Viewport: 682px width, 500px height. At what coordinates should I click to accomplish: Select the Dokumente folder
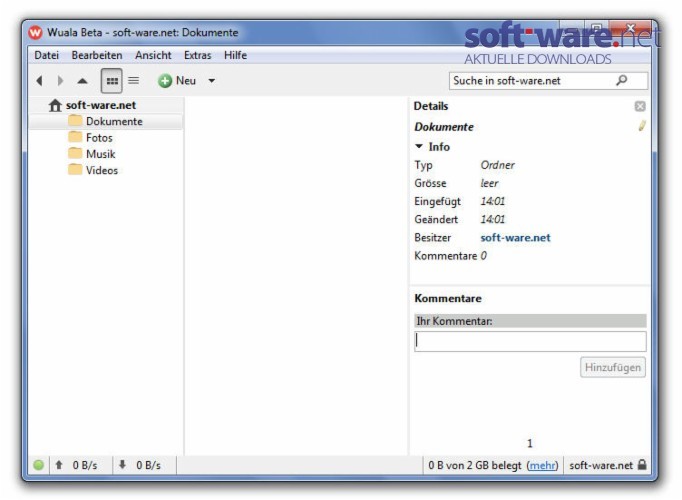106,121
